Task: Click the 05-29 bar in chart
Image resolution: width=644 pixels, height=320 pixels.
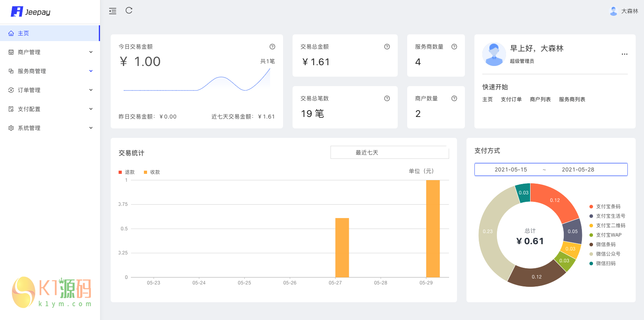Action: (x=433, y=229)
